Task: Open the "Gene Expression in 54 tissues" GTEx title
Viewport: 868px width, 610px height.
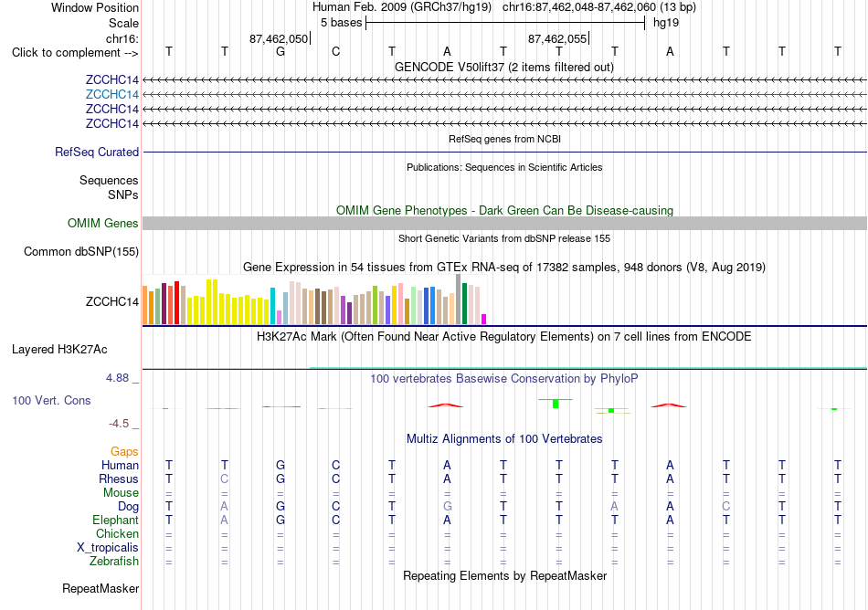Action: [503, 268]
